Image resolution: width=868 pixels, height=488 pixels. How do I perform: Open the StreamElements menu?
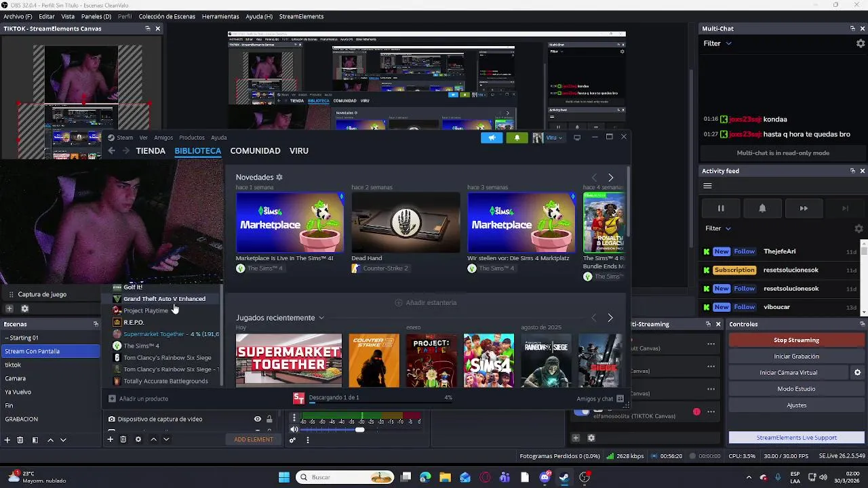301,16
